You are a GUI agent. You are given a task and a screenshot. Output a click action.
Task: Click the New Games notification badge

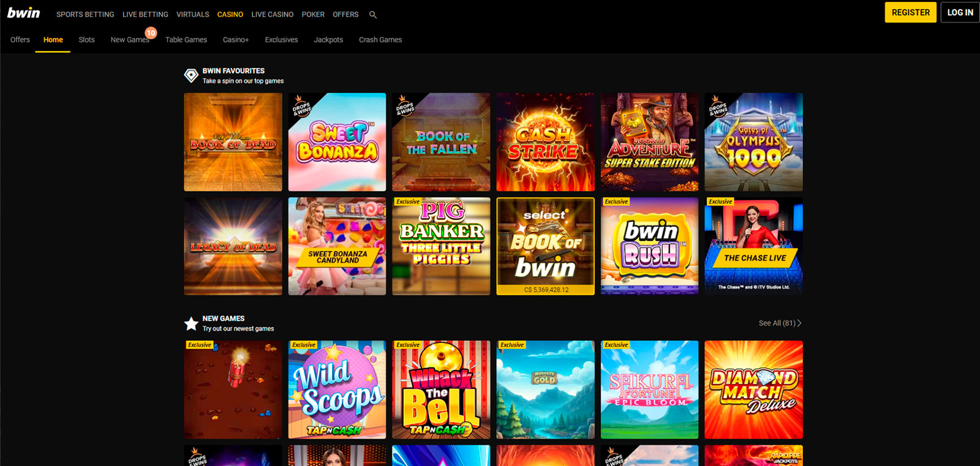coord(151,32)
